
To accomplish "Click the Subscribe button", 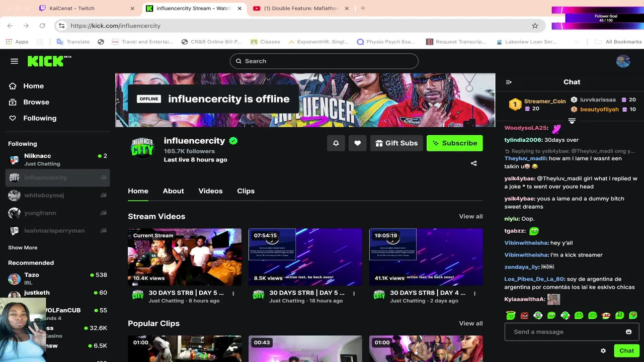I will click(455, 143).
